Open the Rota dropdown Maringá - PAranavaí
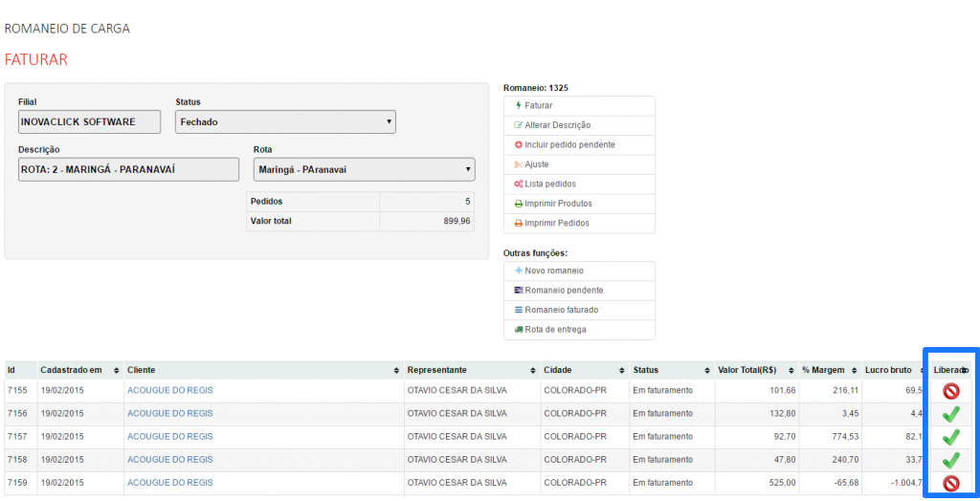Screen dimensions: 980x501 (x=364, y=169)
